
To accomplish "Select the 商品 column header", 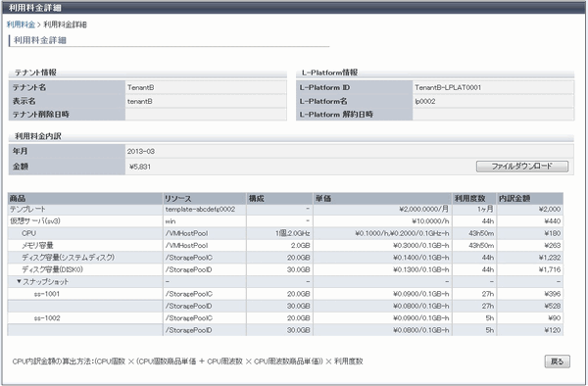I will (x=85, y=198).
